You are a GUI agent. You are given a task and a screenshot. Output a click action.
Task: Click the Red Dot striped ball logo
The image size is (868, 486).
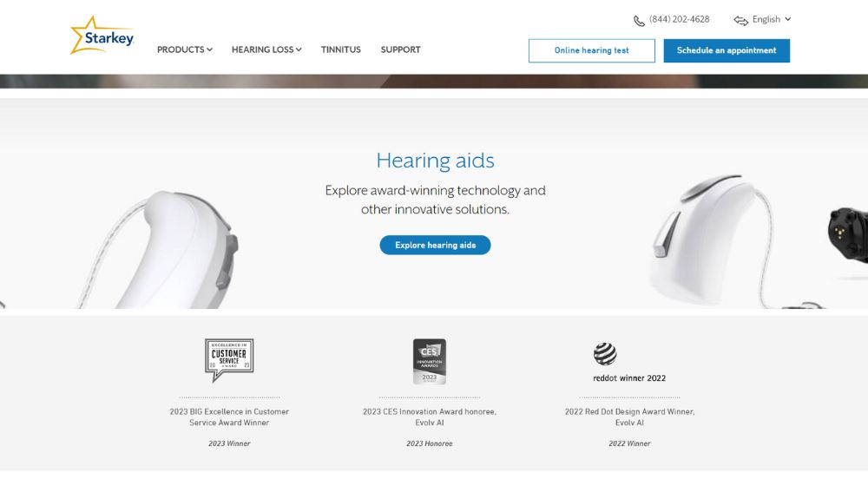click(605, 354)
